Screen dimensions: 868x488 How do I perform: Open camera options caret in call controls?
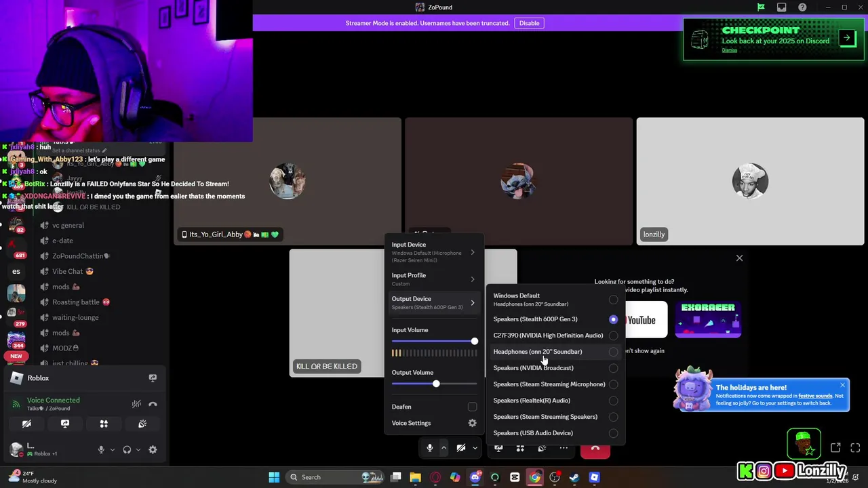coord(475,448)
